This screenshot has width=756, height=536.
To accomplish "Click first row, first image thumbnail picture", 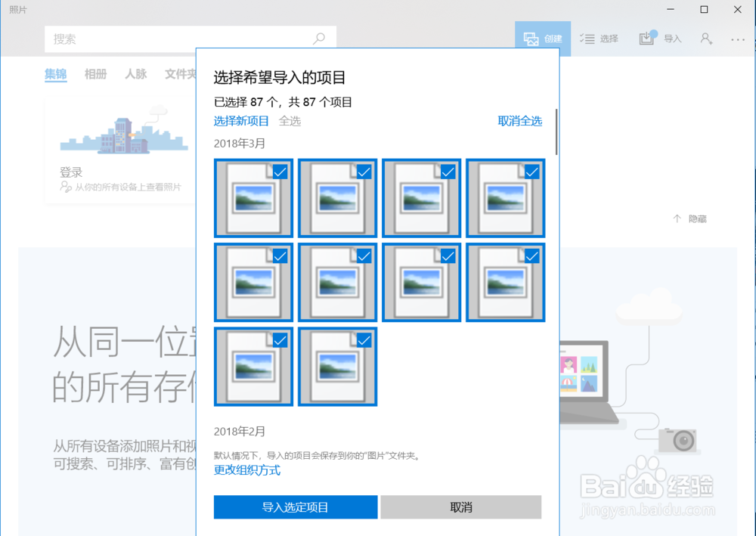I will tap(253, 198).
